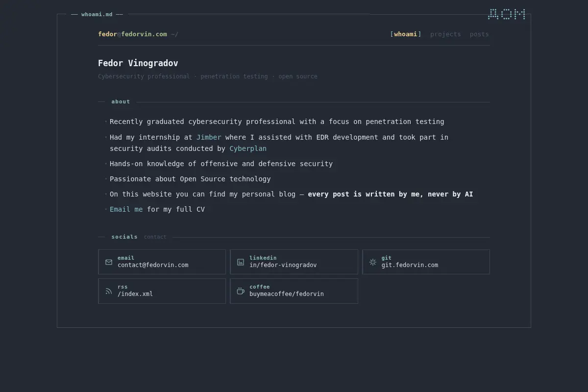Open git.fedorvin.com card

[x=426, y=262]
